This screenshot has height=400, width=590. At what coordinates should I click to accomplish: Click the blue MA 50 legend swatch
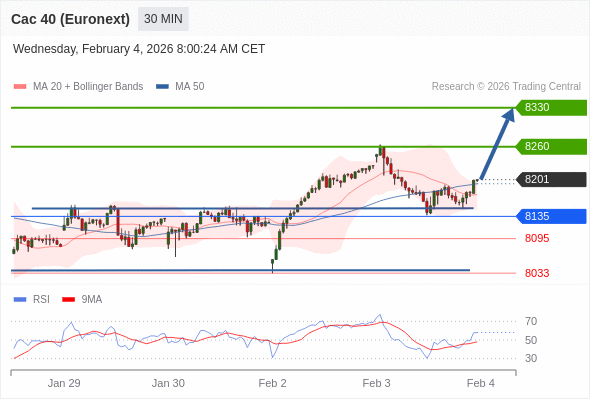tap(162, 87)
